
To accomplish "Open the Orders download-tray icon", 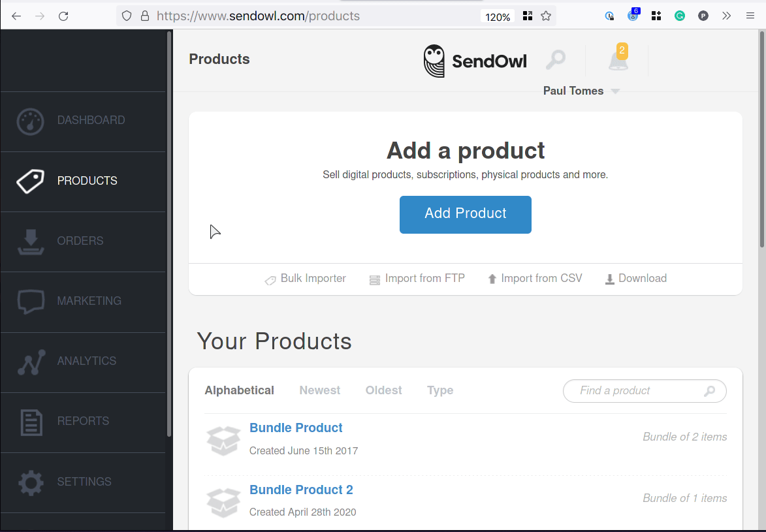I will 31,242.
